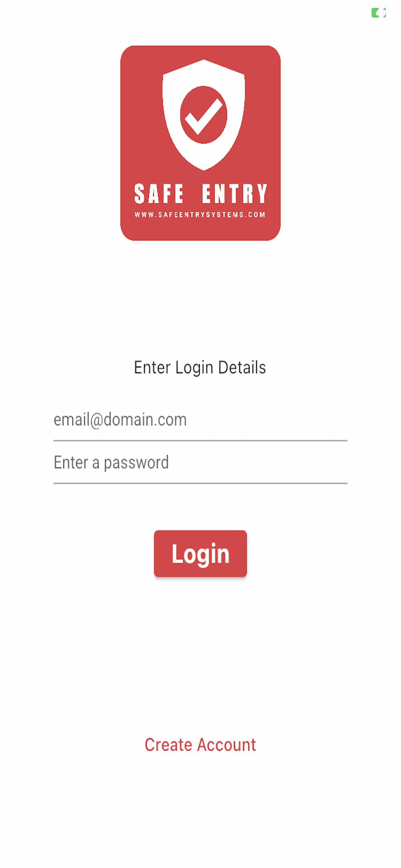The width and height of the screenshot is (401, 868).
Task: Click the Safe Entry logo image
Action: tap(200, 143)
